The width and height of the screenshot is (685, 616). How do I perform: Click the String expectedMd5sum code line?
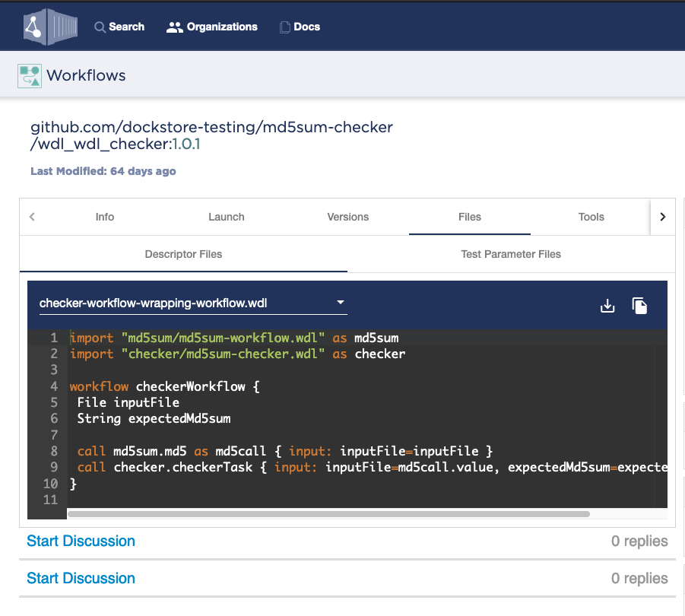[154, 418]
